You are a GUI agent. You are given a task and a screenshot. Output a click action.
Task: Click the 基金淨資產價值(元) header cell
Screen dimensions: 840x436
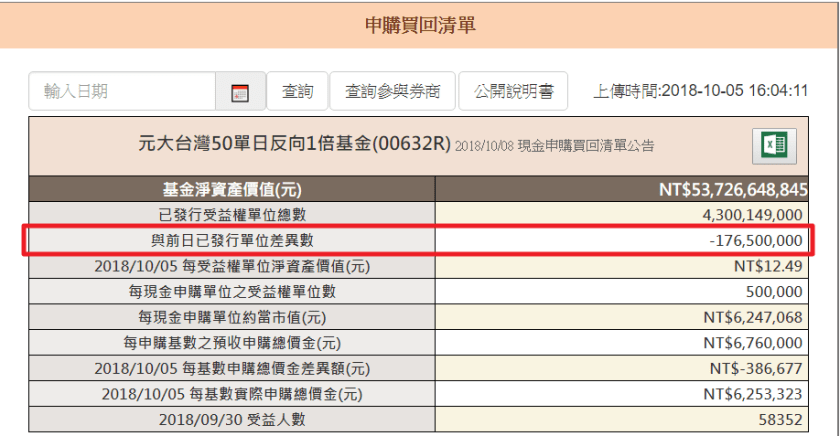tap(232, 189)
